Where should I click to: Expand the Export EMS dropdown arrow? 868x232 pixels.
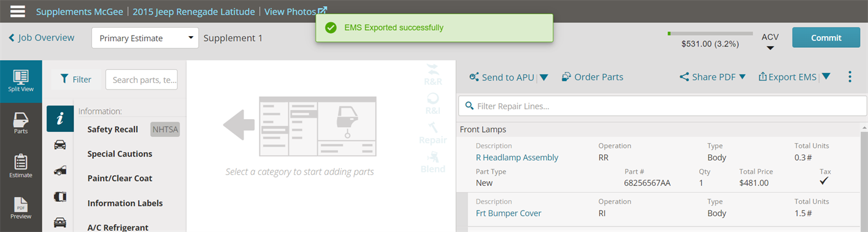(x=826, y=77)
